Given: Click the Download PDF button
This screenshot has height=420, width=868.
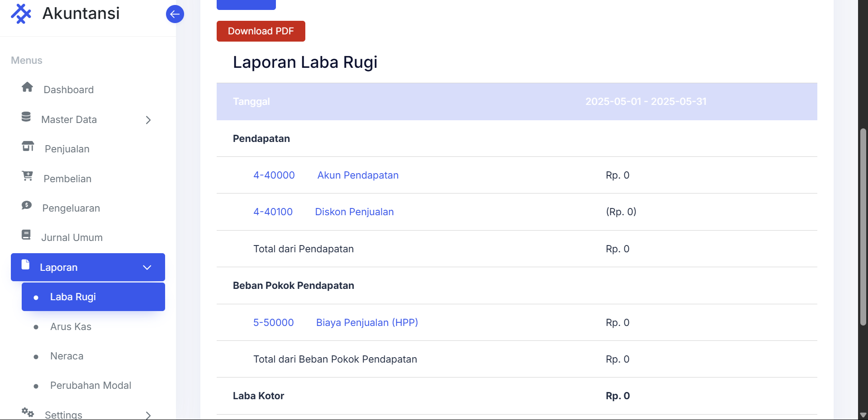Looking at the screenshot, I should point(261,31).
